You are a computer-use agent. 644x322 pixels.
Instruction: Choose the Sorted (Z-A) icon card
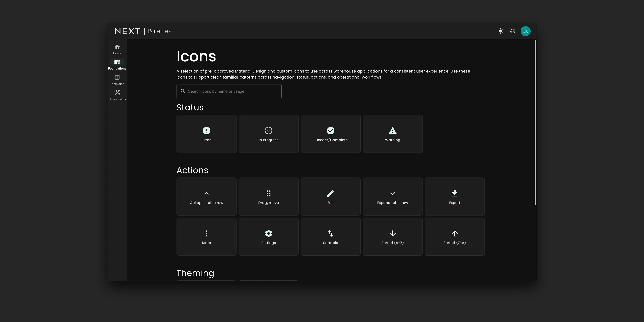pyautogui.click(x=454, y=236)
